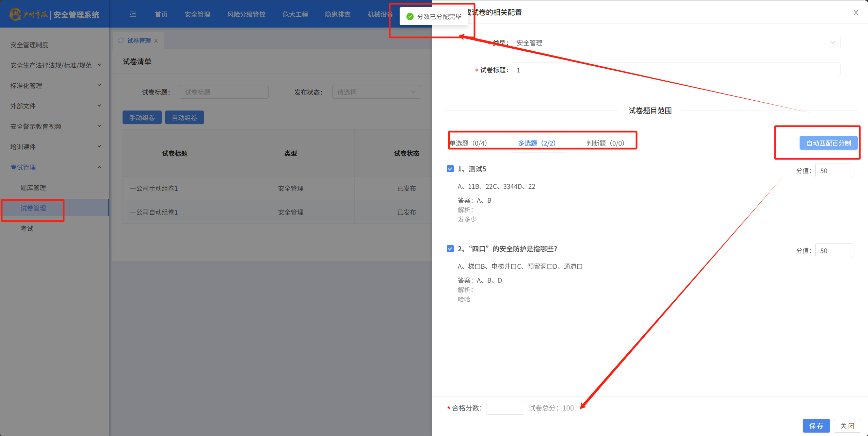Open 风险分级管控 top menu

pos(246,14)
